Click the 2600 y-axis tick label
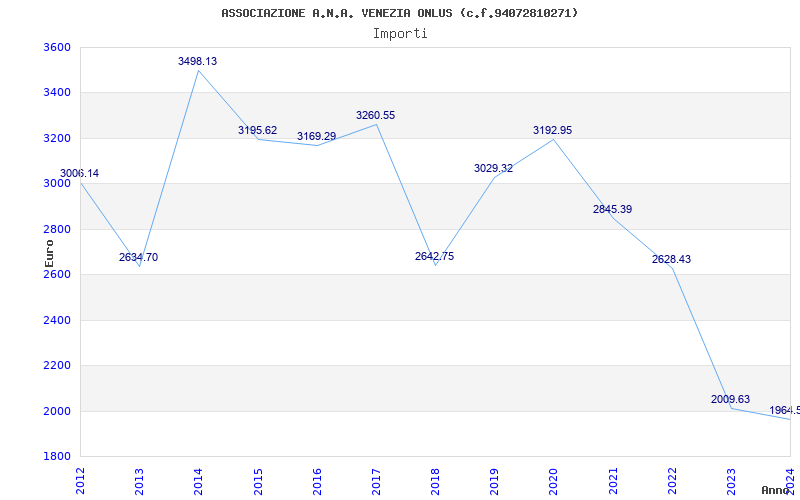 57,274
